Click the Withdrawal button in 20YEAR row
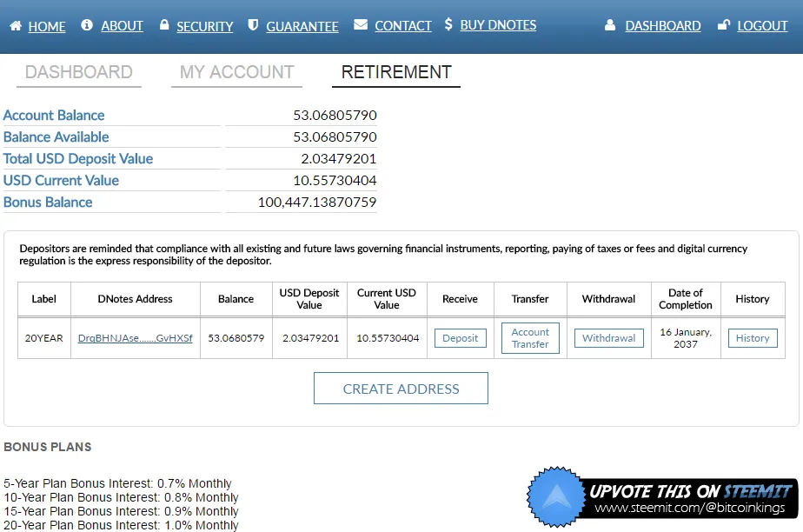This screenshot has width=803, height=532. tap(609, 338)
